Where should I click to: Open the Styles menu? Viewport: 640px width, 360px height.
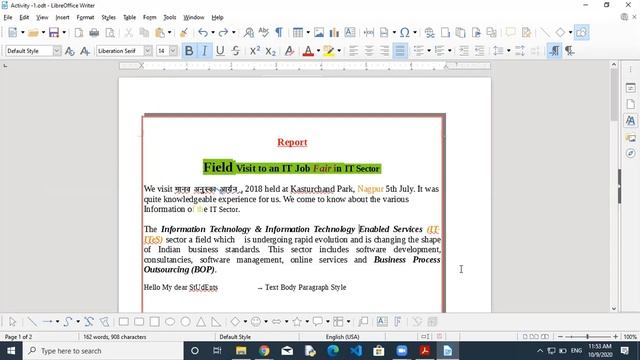point(109,18)
